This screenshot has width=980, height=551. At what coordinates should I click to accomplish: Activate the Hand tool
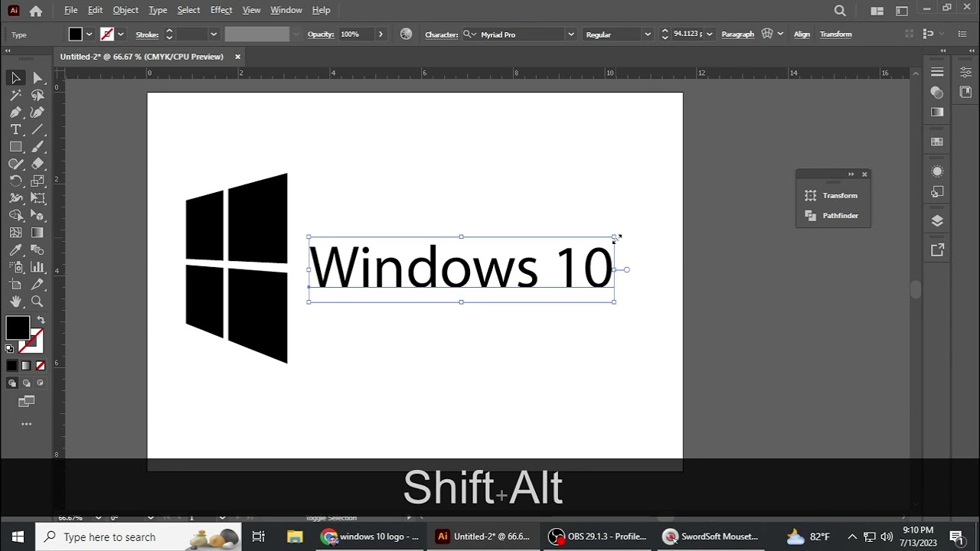coord(15,302)
